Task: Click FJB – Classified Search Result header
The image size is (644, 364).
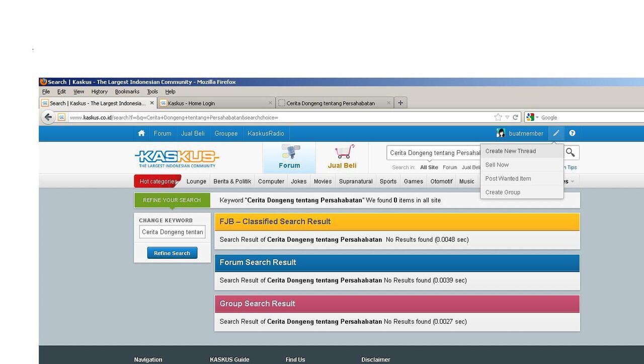Action: click(397, 222)
